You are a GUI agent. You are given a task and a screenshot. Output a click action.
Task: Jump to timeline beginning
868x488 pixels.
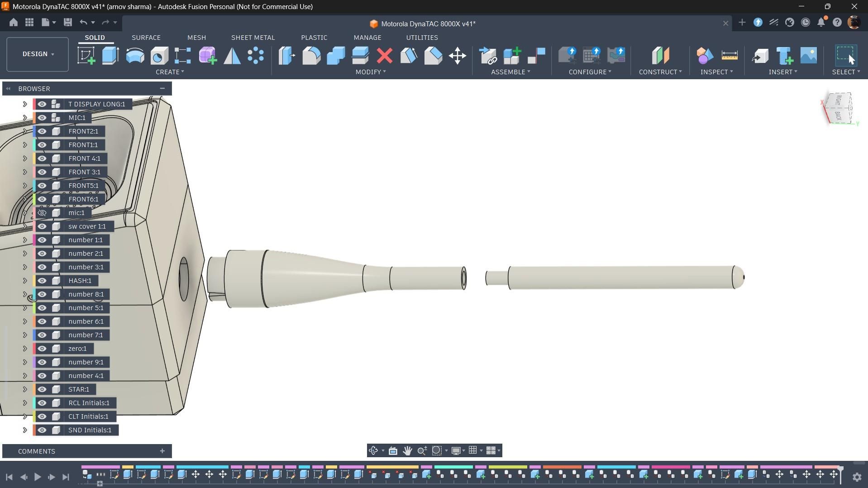coord(9,477)
